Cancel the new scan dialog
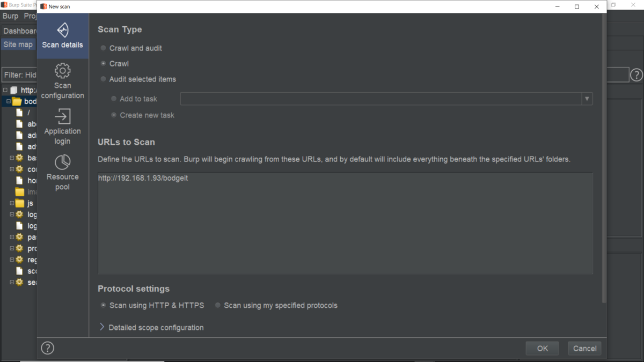The width and height of the screenshot is (644, 362). click(584, 349)
